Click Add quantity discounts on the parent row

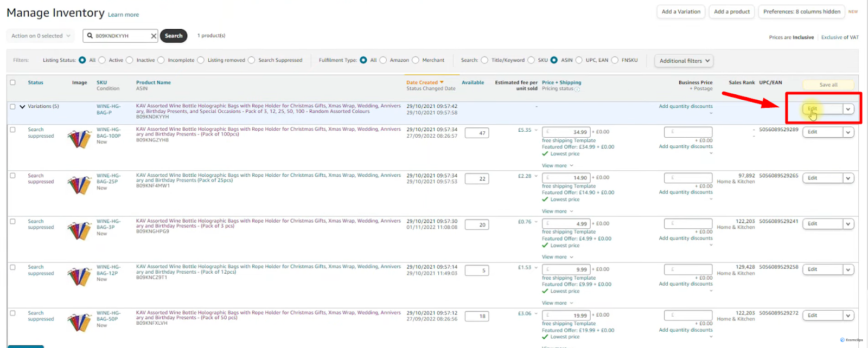point(686,106)
